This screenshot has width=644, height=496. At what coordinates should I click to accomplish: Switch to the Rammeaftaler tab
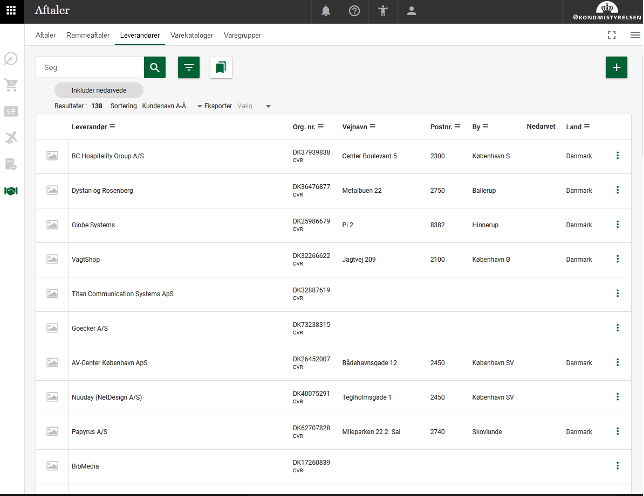coord(88,35)
